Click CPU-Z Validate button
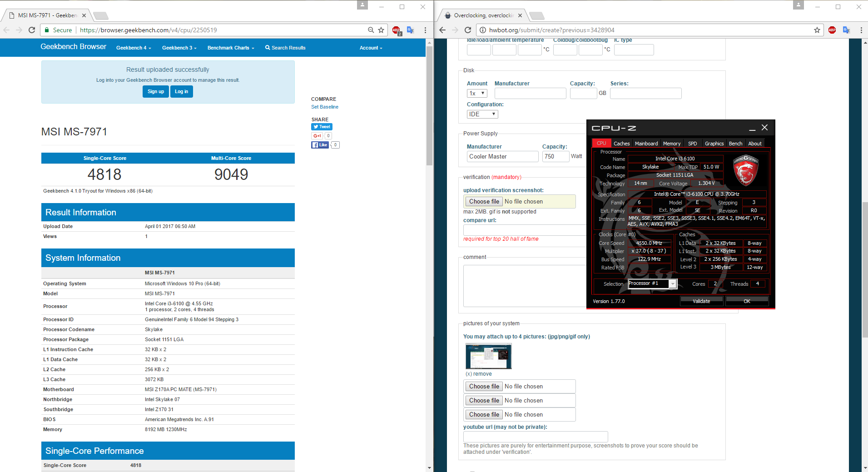 tap(701, 301)
